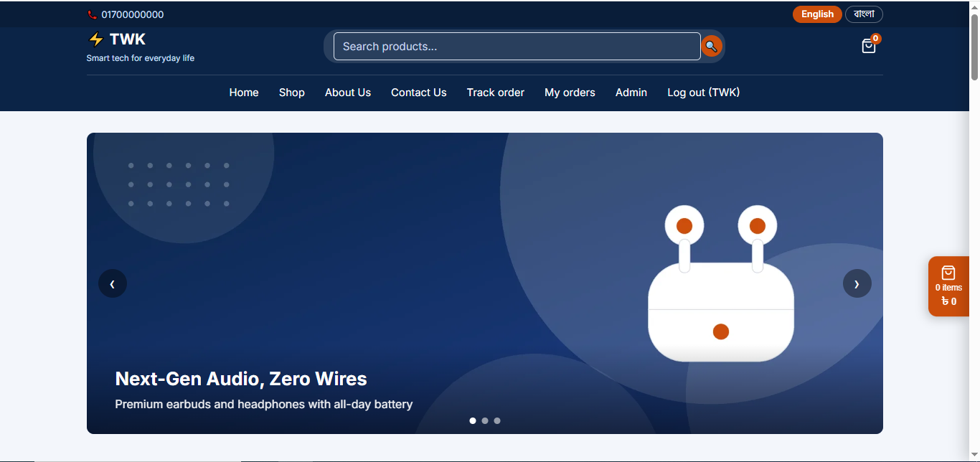Screen dimensions: 980x462
Task: Go to previous slide arrow
Action: pyautogui.click(x=113, y=283)
